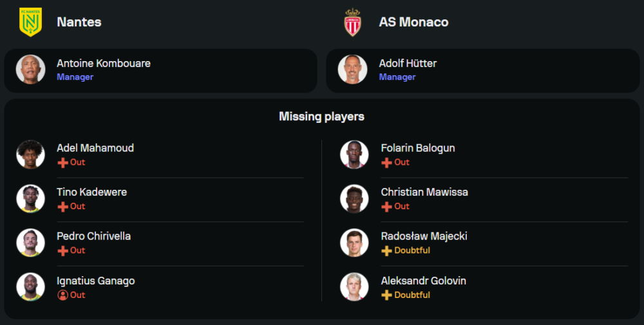The width and height of the screenshot is (644, 325).
Task: Open Adolf Hütter's manager photo
Action: 352,70
